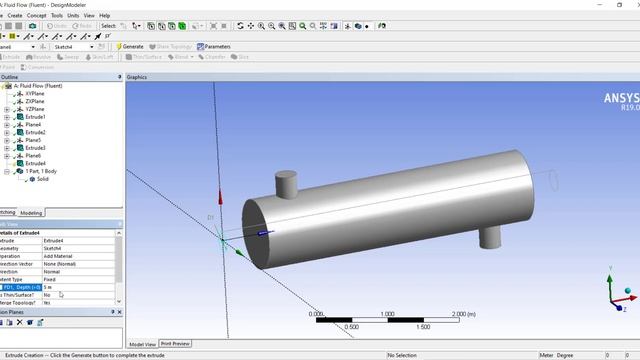The height and width of the screenshot is (360, 640).
Task: Expand the Plane4 tree node
Action: [x=7, y=124]
